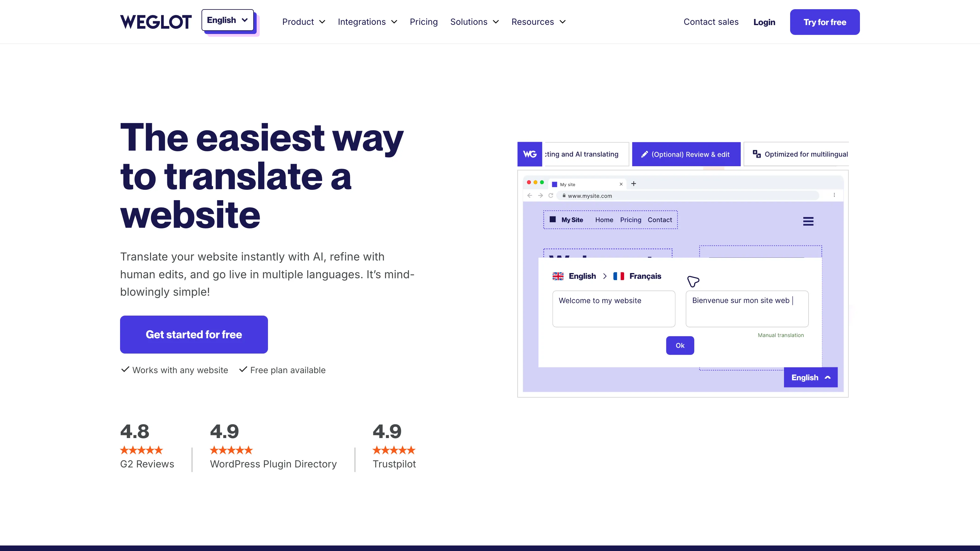Click Manual translation label

tap(781, 335)
